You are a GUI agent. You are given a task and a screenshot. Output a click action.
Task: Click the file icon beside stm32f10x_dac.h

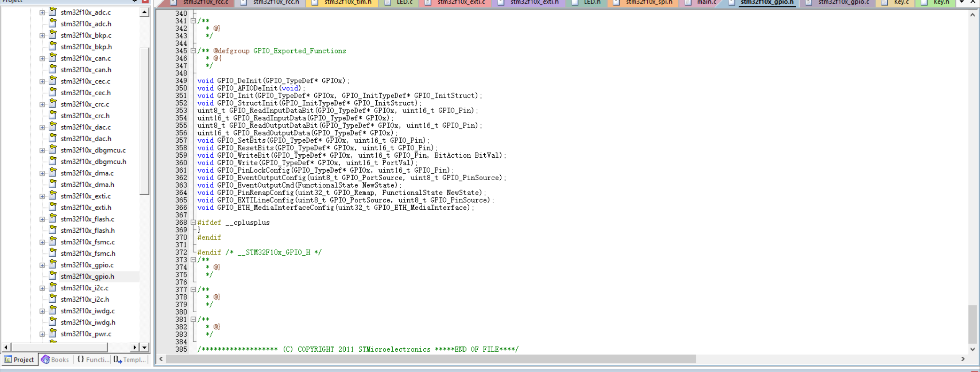53,138
